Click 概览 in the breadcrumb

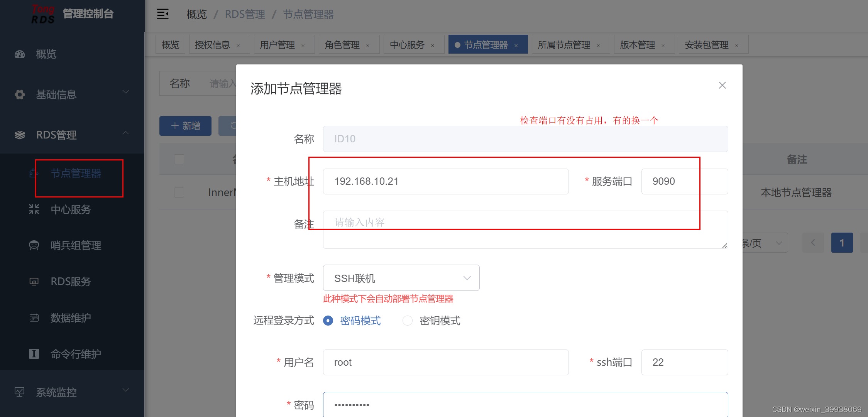point(197,15)
